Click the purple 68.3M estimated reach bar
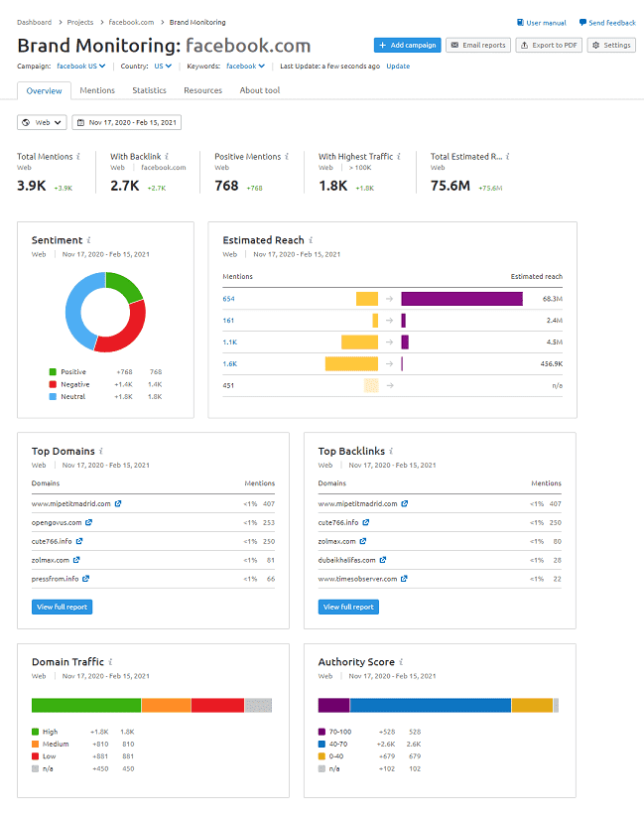Screen dimensions: 644x819 [461, 299]
